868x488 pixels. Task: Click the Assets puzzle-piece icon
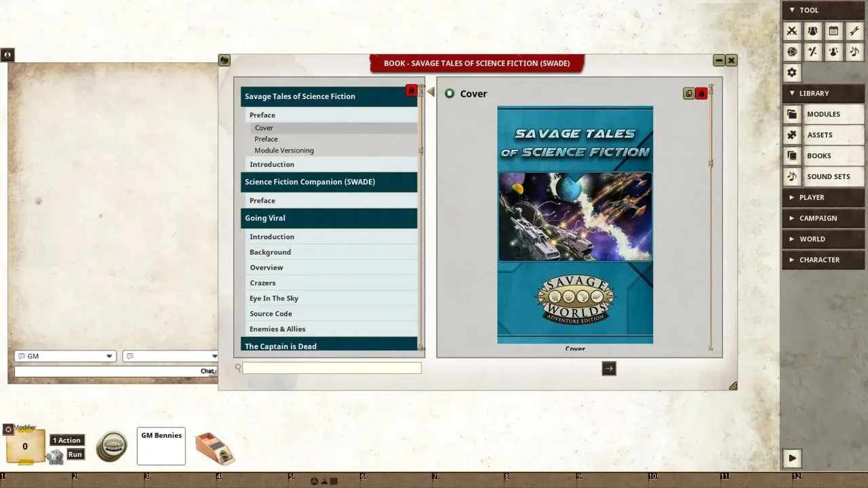pyautogui.click(x=791, y=135)
